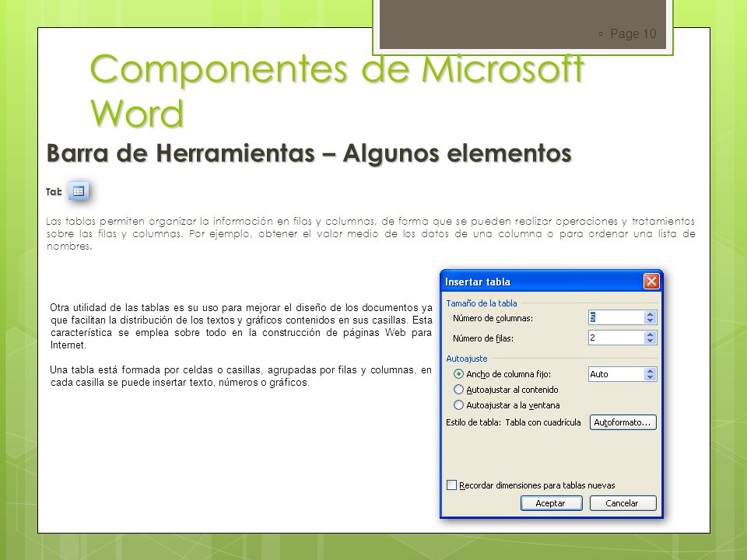
Task: Lower the Auto column width spinner down
Action: click(651, 378)
